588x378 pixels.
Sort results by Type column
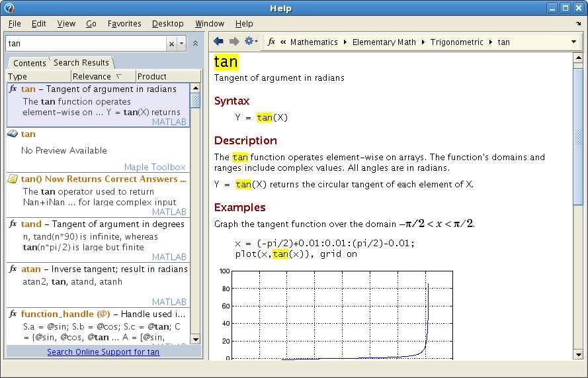(38, 77)
